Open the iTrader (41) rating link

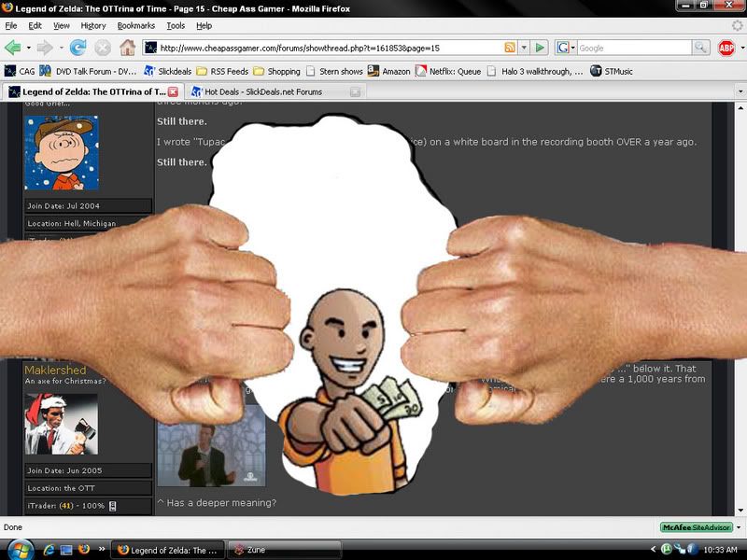tap(66, 506)
